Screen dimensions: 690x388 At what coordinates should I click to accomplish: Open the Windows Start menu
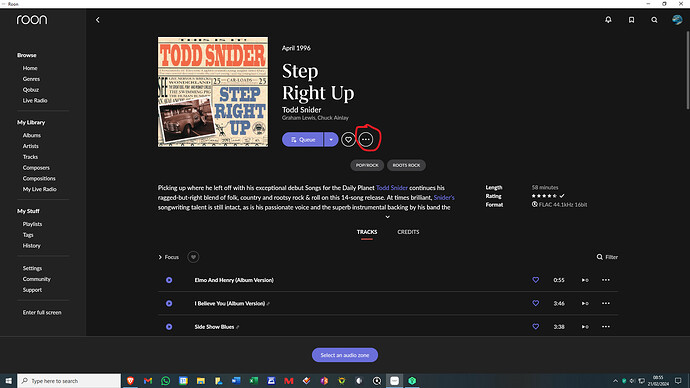[x=8, y=381]
